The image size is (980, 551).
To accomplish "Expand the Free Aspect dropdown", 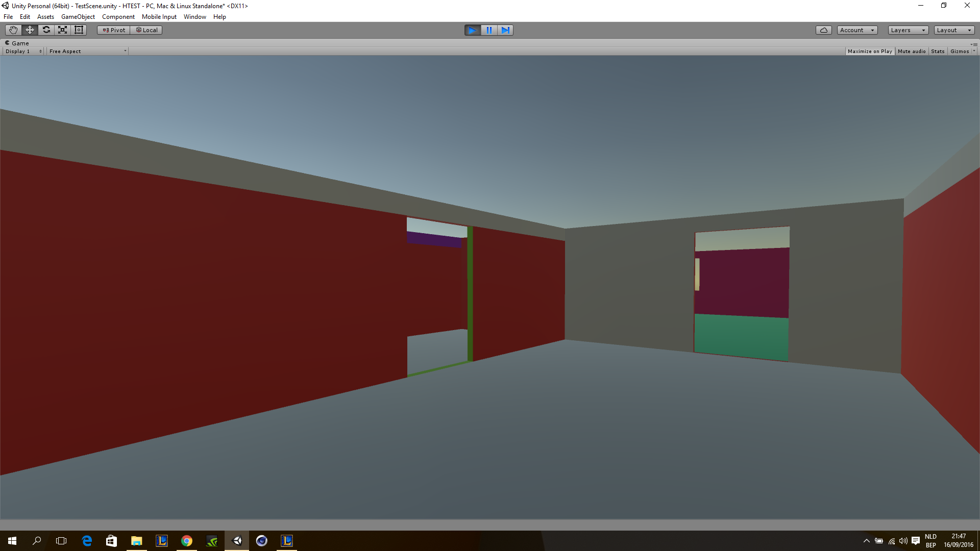I will coord(87,52).
